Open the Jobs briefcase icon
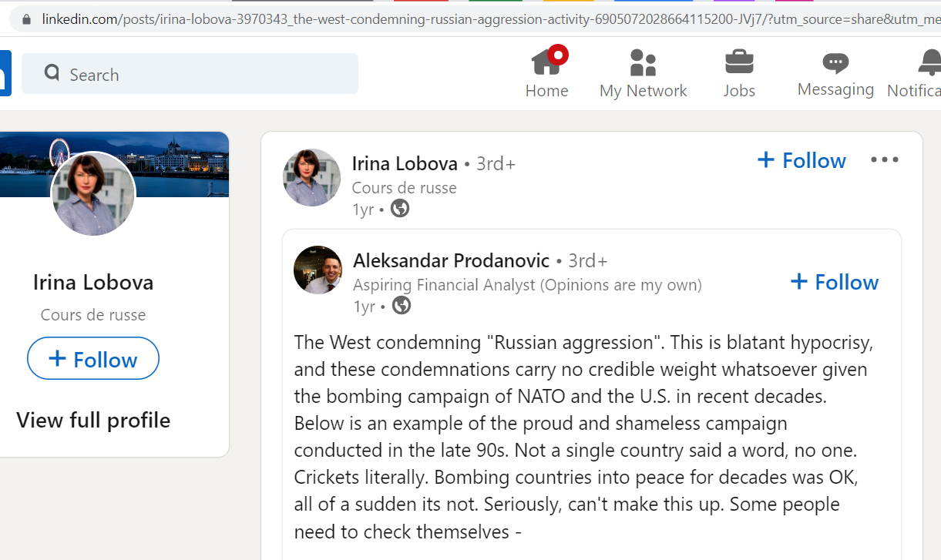Screen dimensions: 941x560 [739, 62]
